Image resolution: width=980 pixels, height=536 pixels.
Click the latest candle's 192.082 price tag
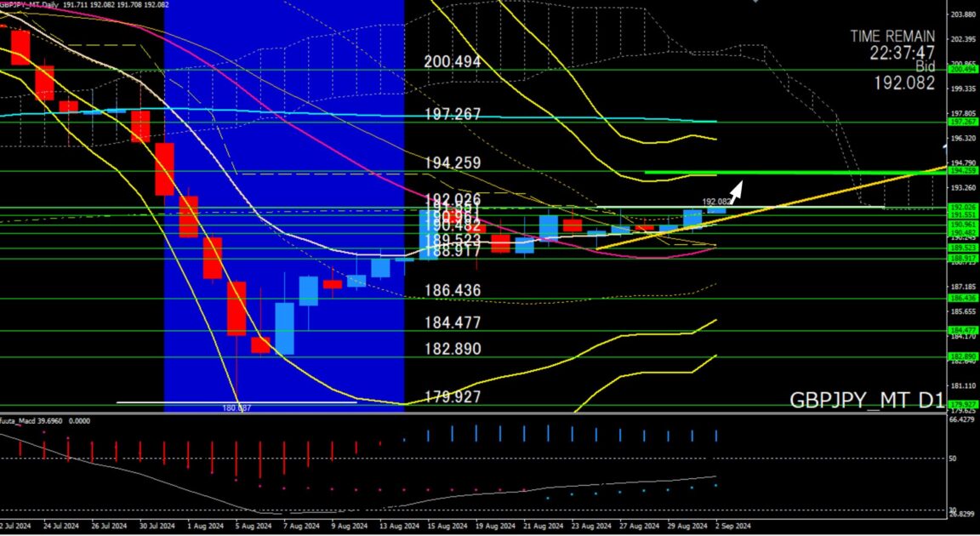pos(715,202)
